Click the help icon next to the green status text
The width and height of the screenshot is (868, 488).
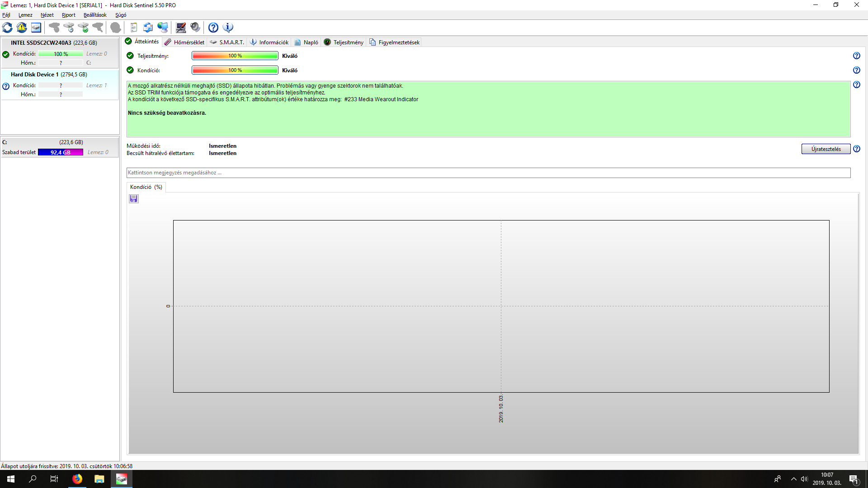pyautogui.click(x=856, y=84)
